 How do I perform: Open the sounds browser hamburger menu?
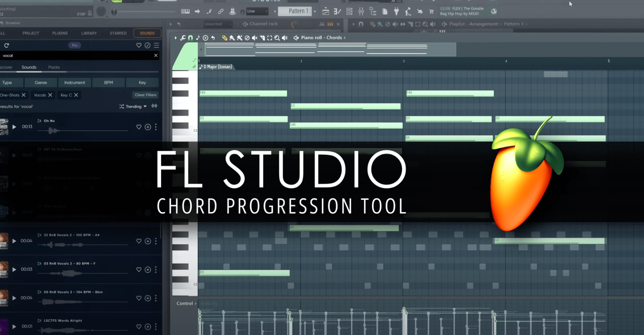pyautogui.click(x=156, y=45)
